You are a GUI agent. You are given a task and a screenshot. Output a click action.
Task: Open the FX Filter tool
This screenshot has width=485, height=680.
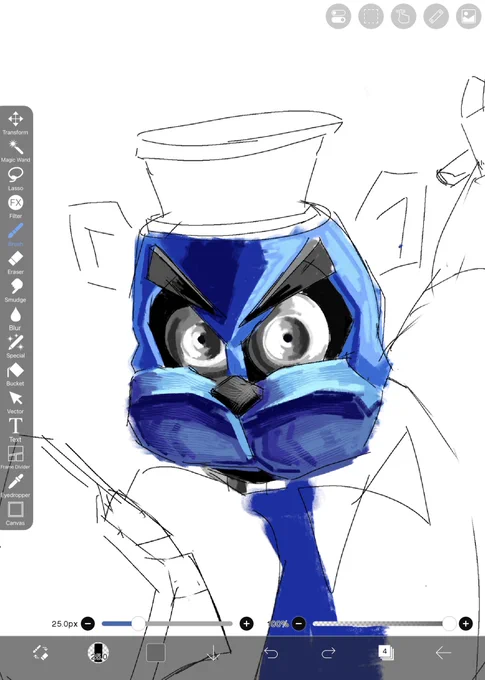16,206
